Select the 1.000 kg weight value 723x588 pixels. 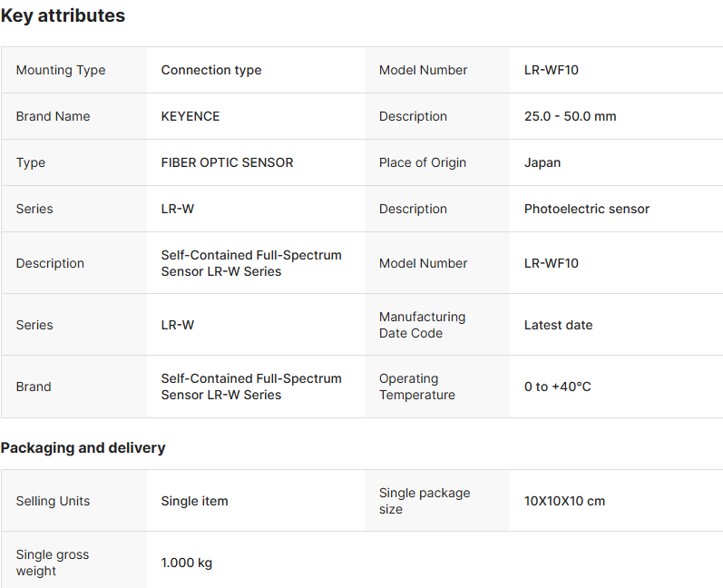(186, 563)
